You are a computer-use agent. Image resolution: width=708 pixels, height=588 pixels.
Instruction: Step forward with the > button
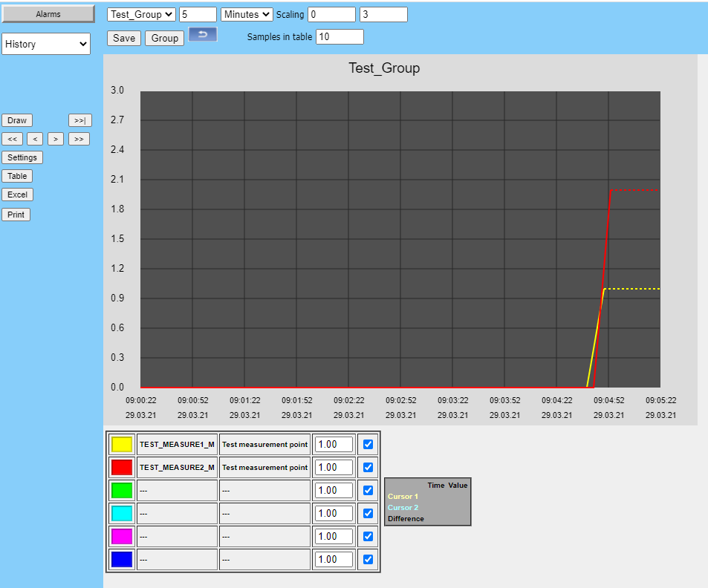(x=56, y=139)
